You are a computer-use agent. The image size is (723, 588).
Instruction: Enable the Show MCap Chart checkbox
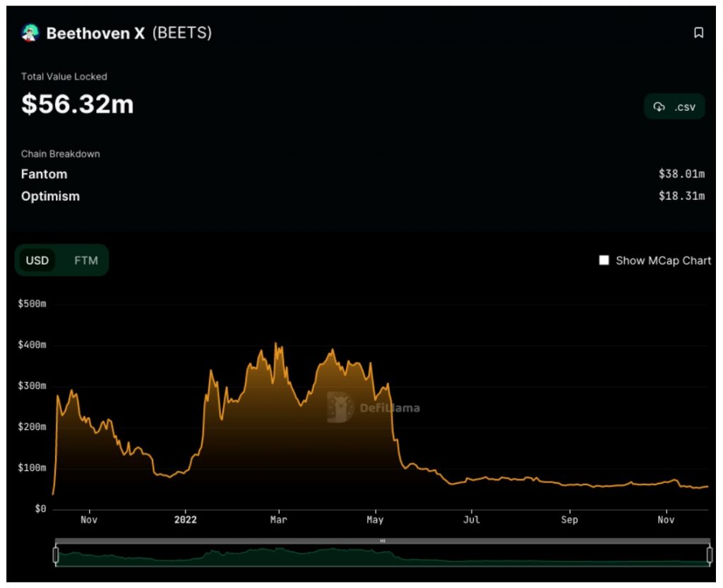coord(604,260)
